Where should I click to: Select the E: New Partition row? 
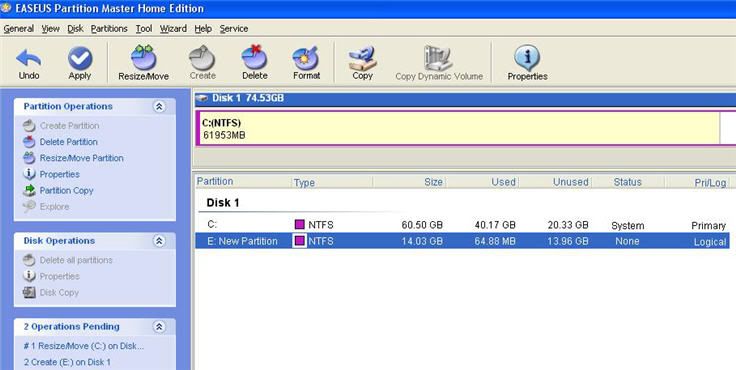462,241
